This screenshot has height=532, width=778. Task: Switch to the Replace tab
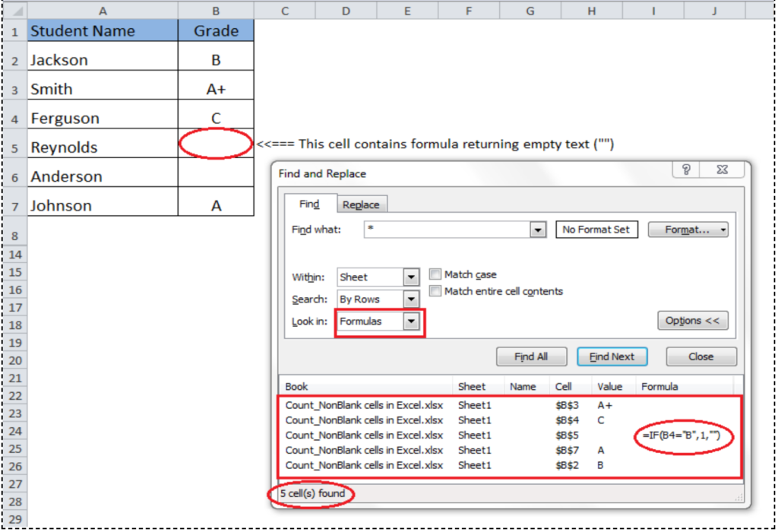coord(362,204)
